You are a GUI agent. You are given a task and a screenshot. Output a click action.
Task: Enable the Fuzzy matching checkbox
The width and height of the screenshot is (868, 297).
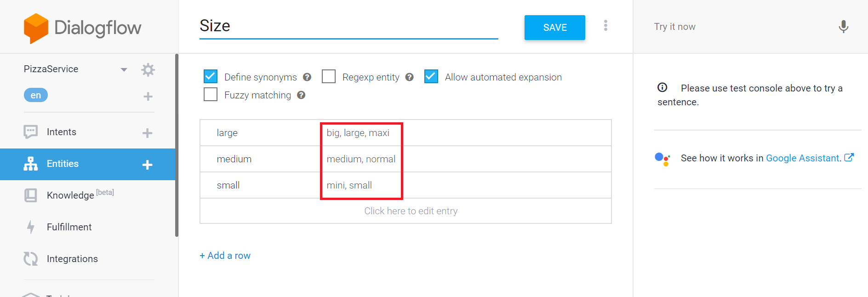[x=211, y=94]
